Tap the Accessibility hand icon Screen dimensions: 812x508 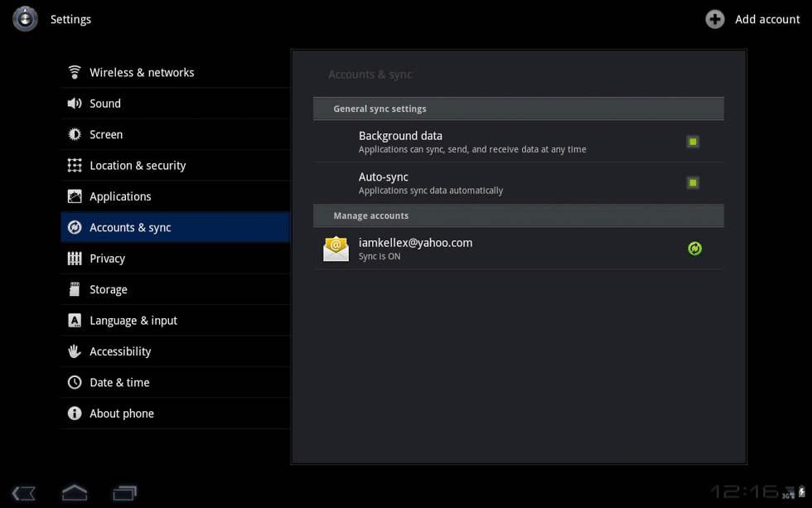coord(75,351)
